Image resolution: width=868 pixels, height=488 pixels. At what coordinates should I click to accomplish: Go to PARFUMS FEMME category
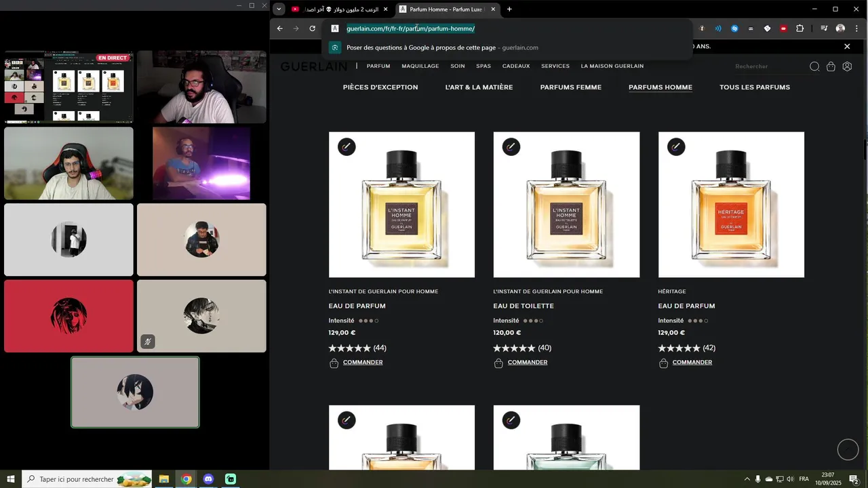[x=571, y=87]
